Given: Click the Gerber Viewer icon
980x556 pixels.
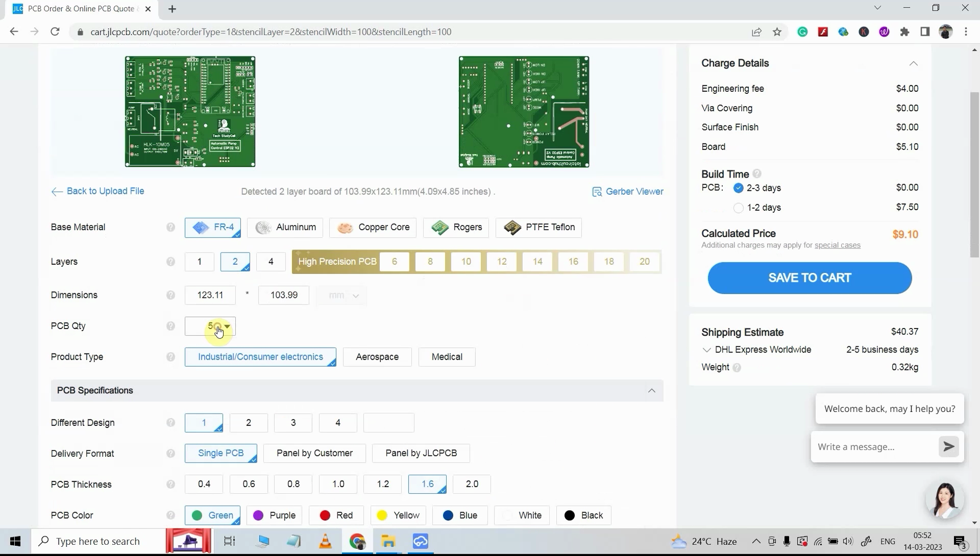Looking at the screenshot, I should 597,192.
